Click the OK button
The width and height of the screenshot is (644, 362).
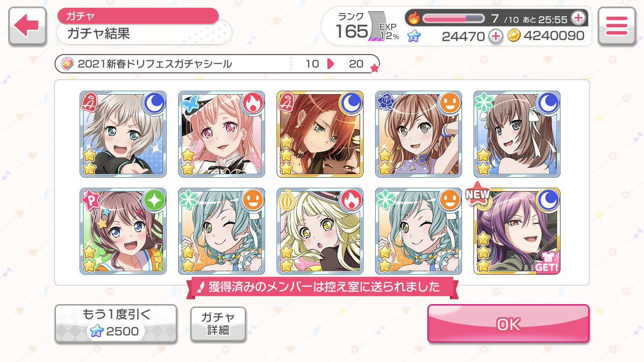(x=508, y=324)
